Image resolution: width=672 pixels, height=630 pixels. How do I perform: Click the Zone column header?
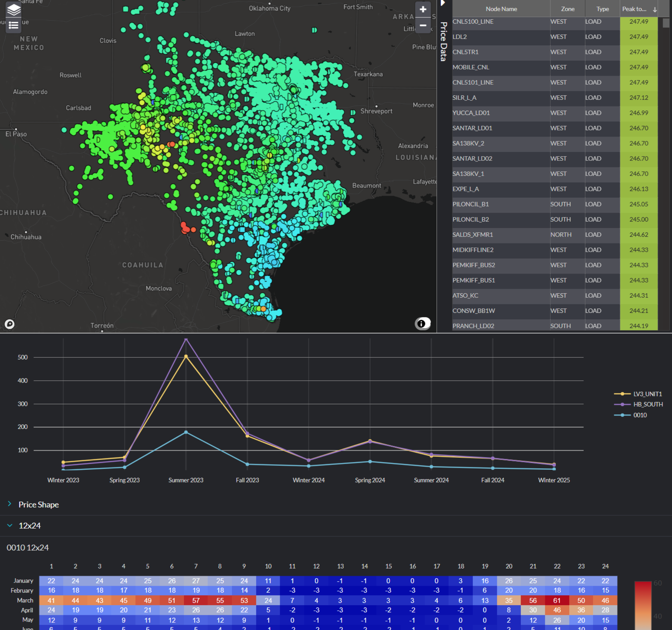click(x=567, y=9)
